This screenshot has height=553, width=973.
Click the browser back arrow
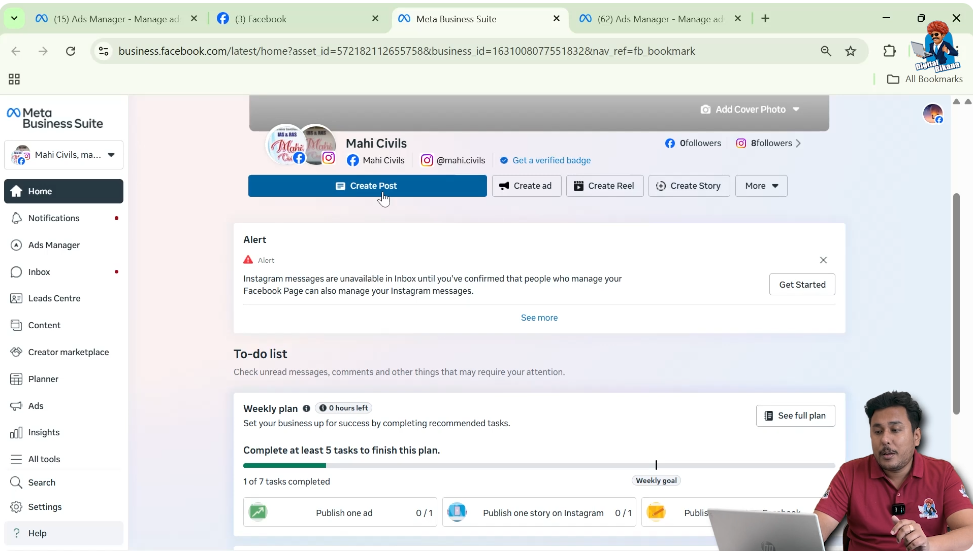point(16,51)
